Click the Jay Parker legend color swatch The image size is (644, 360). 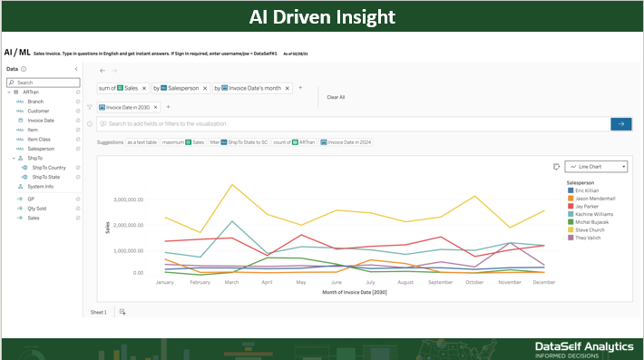coord(571,207)
